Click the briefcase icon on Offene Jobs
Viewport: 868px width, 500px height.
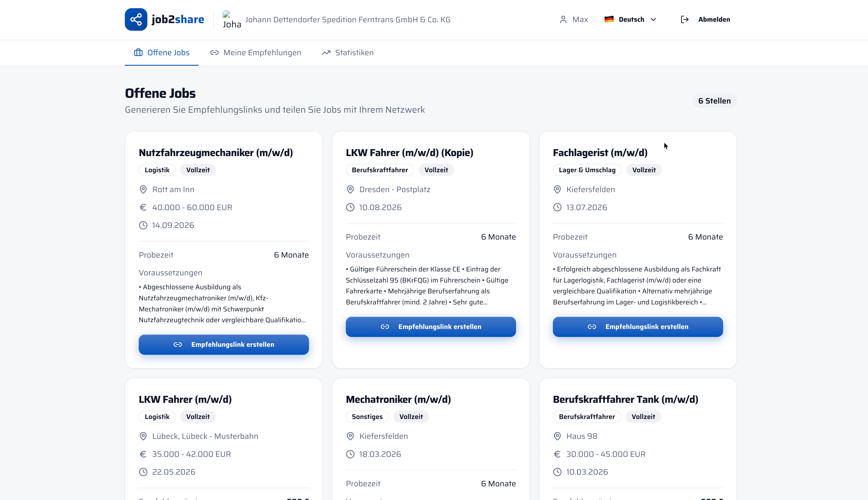(x=138, y=53)
